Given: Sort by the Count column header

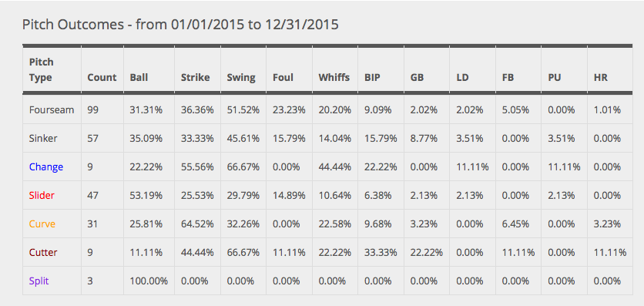Looking at the screenshot, I should [102, 77].
